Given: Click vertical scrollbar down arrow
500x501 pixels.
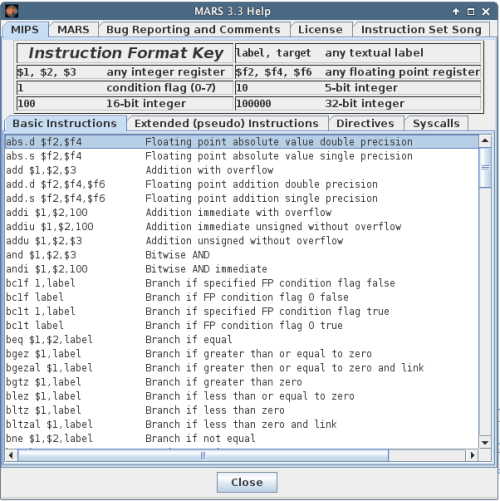Looking at the screenshot, I should point(485,442).
